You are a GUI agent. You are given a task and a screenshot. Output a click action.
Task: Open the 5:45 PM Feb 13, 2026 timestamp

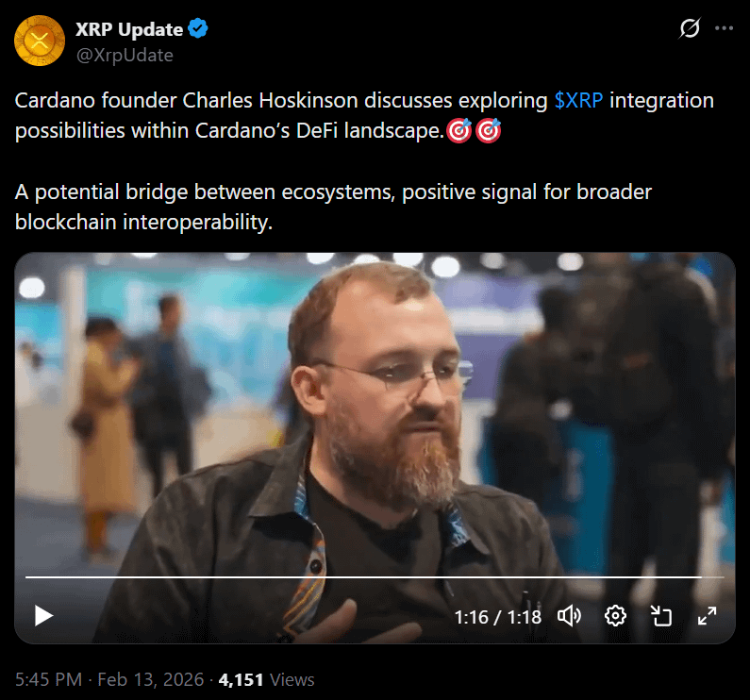[x=109, y=679]
